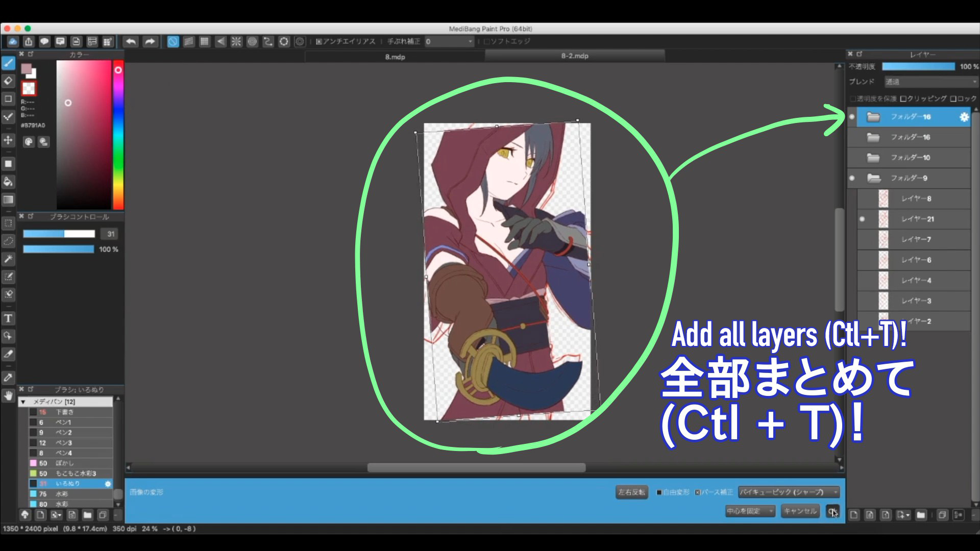Image resolution: width=980 pixels, height=551 pixels.
Task: Open the color palette icon below the hex value
Action: coord(29,142)
